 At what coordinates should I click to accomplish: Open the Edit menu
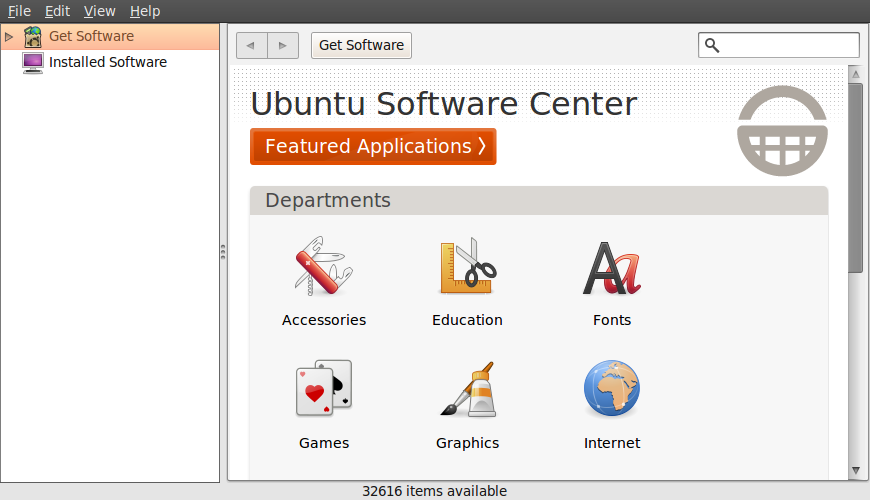click(x=57, y=11)
